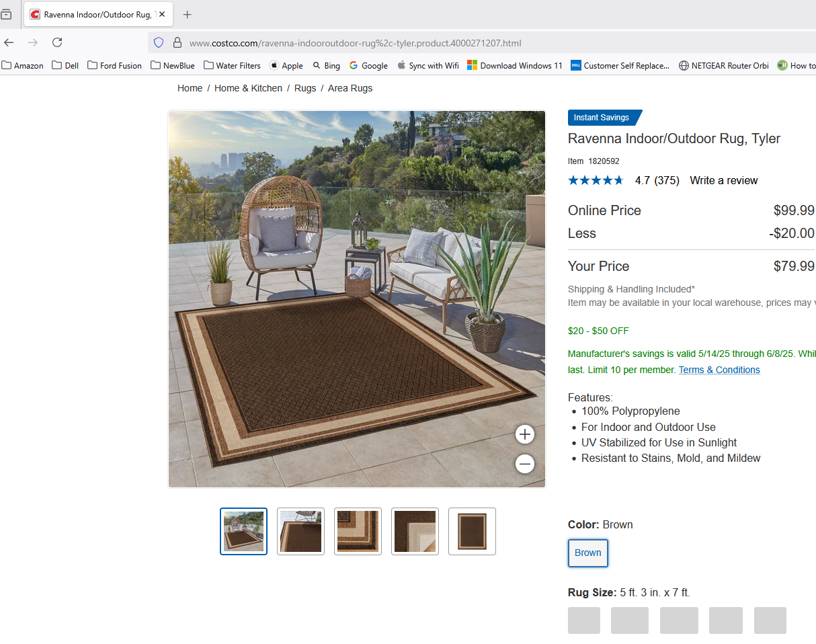Go to Home & Kitchen breadcrumb
The height and width of the screenshot is (644, 816).
(248, 88)
